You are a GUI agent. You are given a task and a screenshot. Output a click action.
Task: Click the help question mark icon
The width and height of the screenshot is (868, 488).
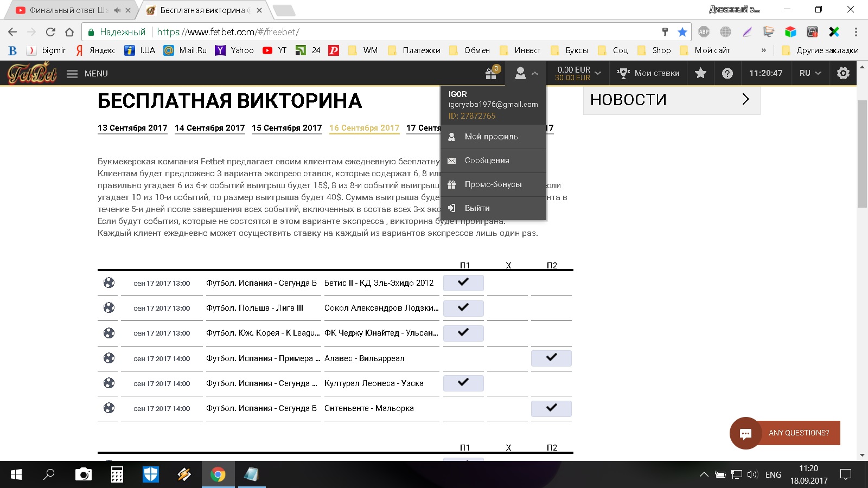727,73
